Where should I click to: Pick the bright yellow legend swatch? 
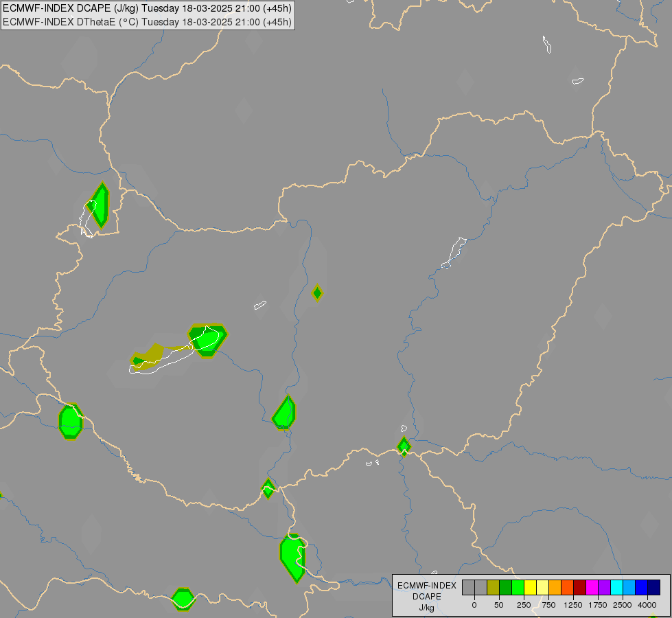point(531,587)
